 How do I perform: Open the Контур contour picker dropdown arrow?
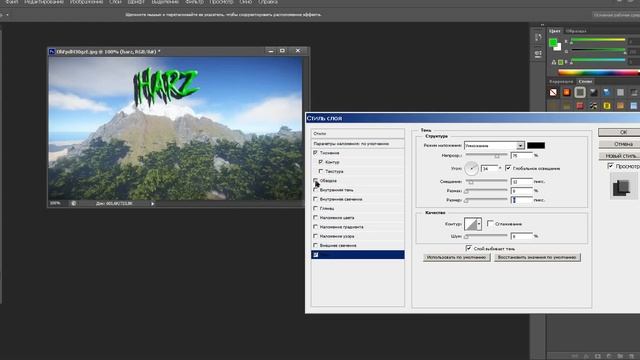479,224
